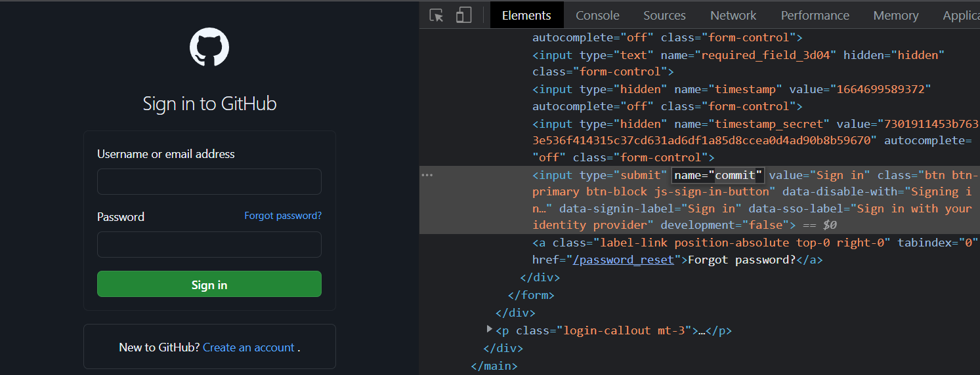The width and height of the screenshot is (980, 375).
Task: Expand the login-callout paragraph node
Action: (489, 329)
